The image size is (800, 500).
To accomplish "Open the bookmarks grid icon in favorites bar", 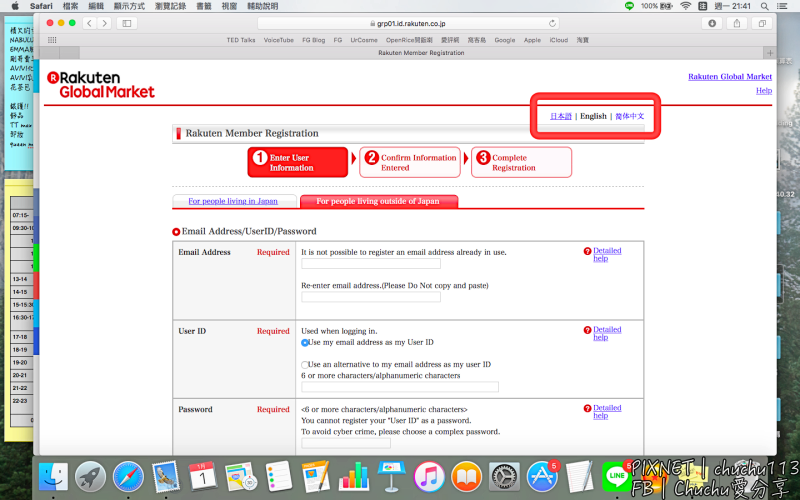I will pos(52,40).
